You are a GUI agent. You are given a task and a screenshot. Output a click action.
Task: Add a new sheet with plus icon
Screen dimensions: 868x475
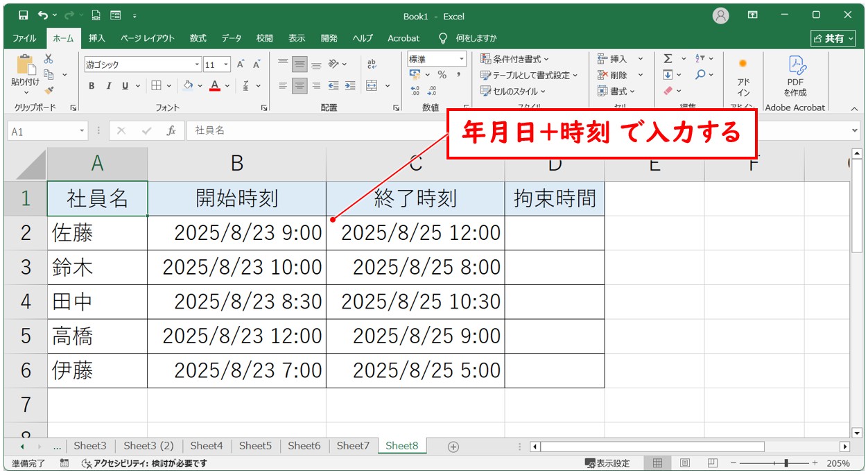pyautogui.click(x=453, y=447)
